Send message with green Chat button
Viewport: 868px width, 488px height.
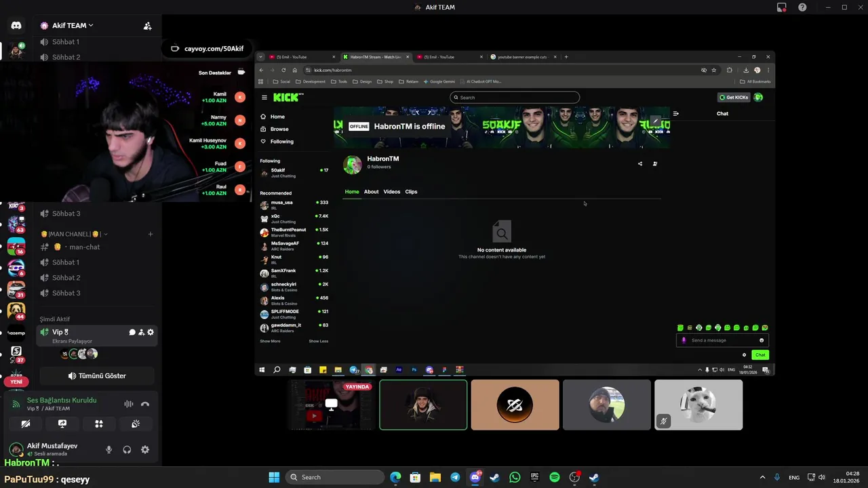click(x=760, y=355)
